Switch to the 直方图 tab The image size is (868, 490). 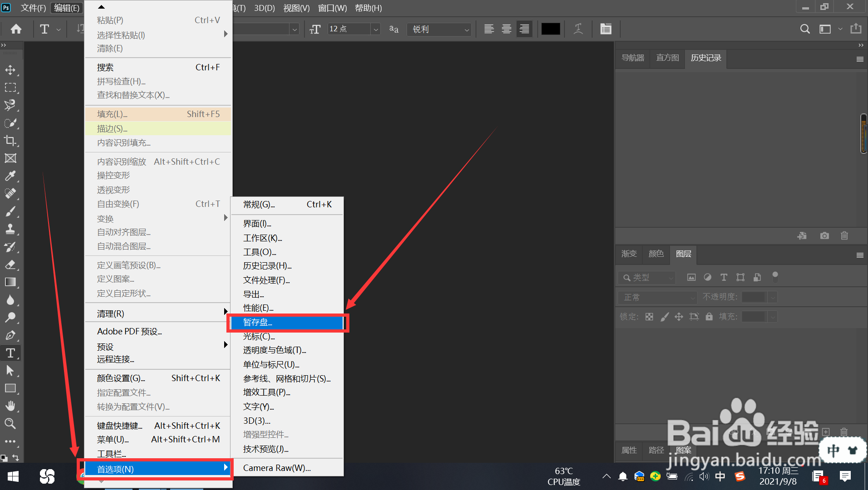[667, 58]
